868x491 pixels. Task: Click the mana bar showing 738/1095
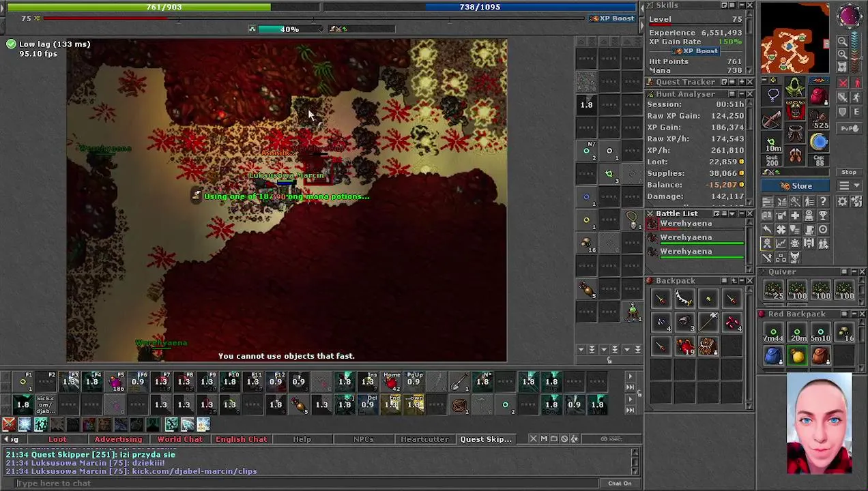tap(480, 7)
